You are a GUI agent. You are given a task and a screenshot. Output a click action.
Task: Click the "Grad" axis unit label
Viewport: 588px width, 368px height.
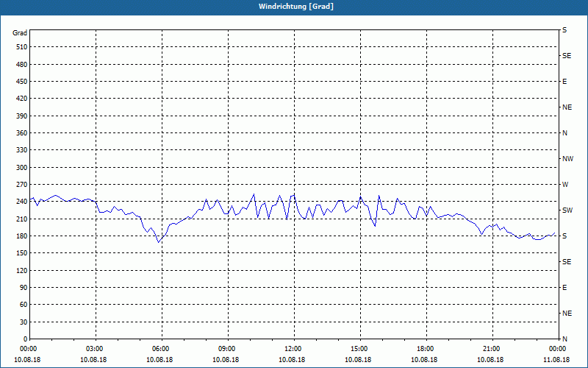pos(20,33)
